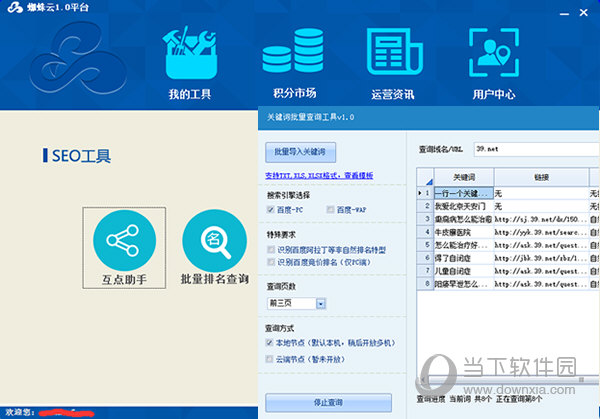Select keyword cell 一行一个关键...
This screenshot has width=600, height=419.
point(464,193)
